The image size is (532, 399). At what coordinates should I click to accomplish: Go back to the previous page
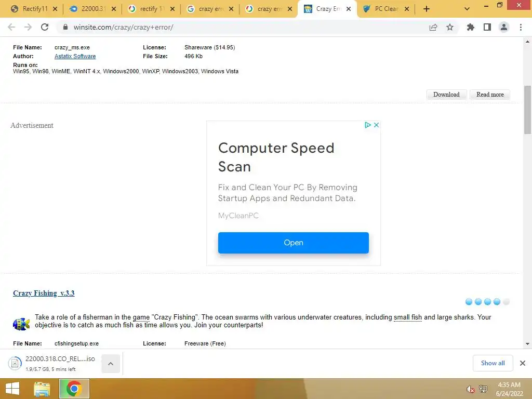11,27
